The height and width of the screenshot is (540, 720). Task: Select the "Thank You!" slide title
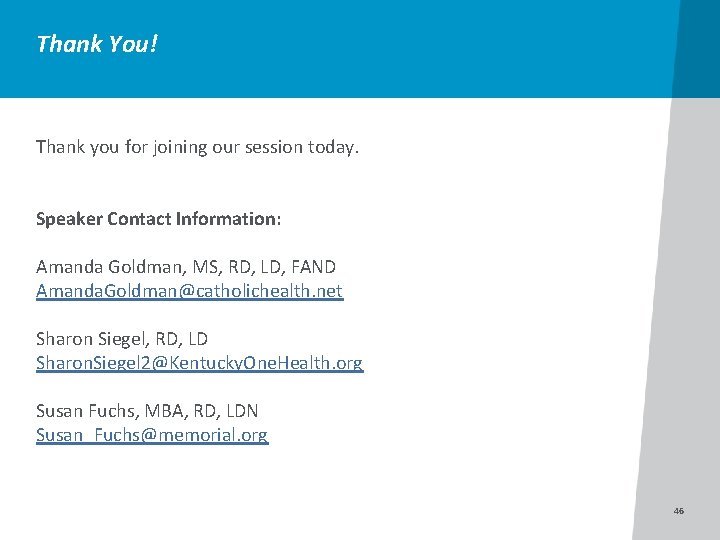[x=97, y=44]
